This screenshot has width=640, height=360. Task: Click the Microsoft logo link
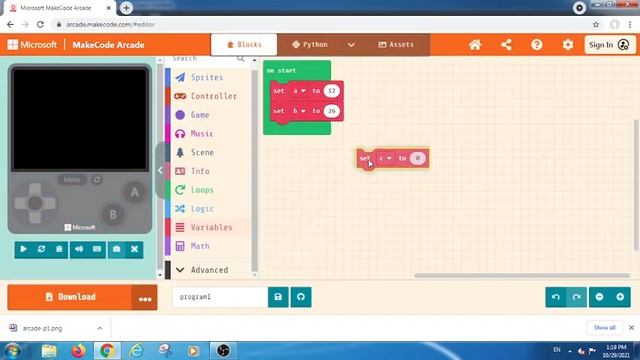pos(32,44)
